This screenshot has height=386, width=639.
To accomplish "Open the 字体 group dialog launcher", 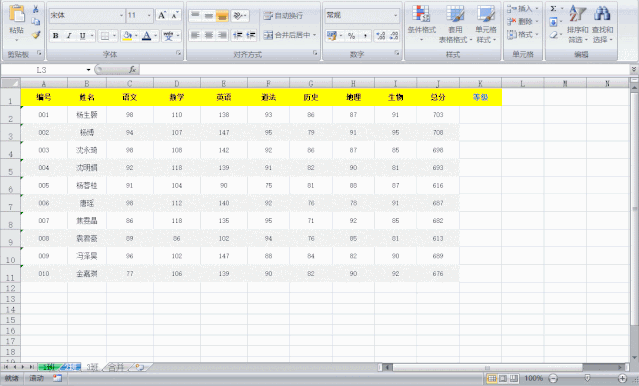I will 178,53.
